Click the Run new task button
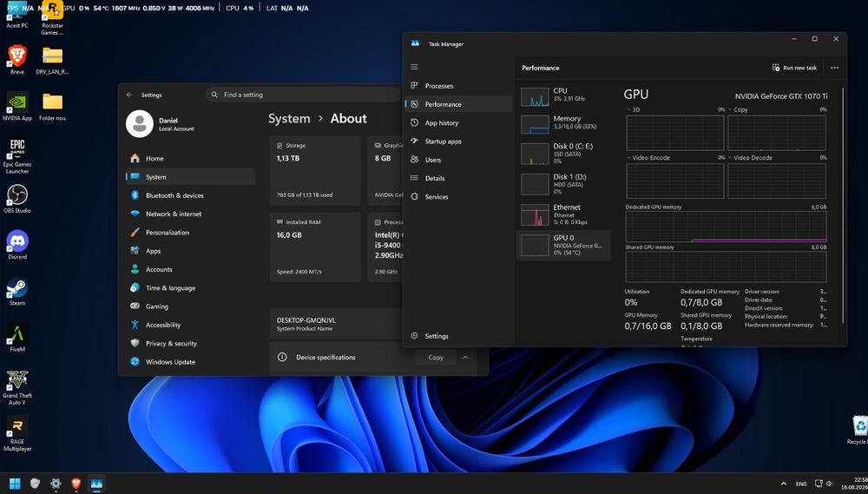Image resolution: width=868 pixels, height=494 pixels. pos(794,68)
